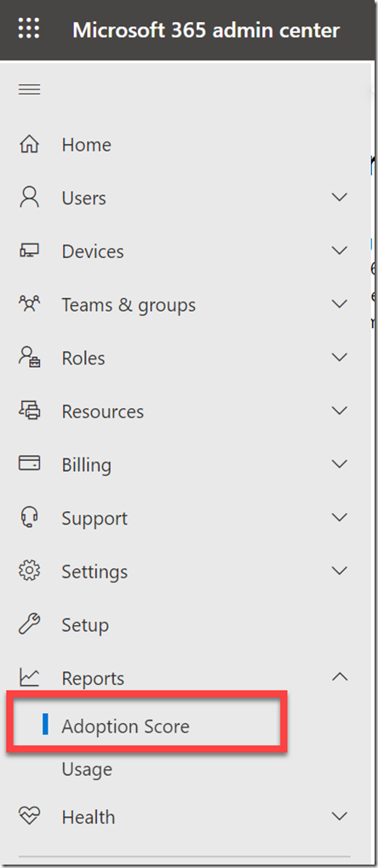The width and height of the screenshot is (378, 868).
Task: Click the Health heart icon
Action: coord(29,816)
